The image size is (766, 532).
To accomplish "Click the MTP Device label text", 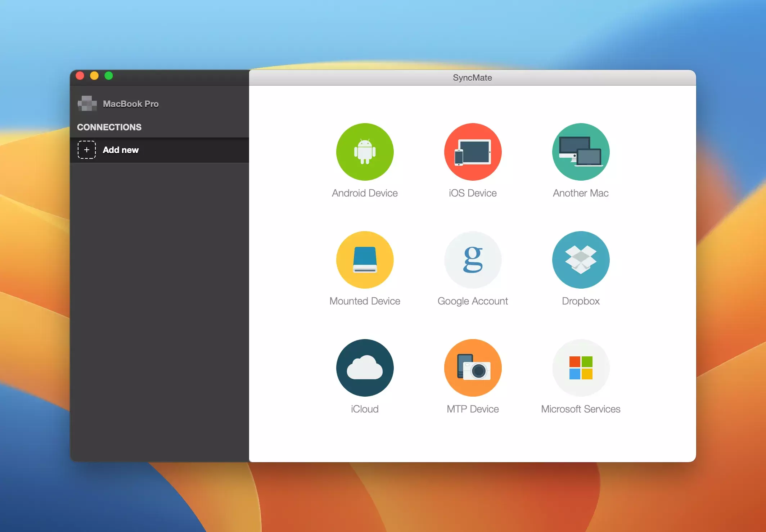I will click(473, 409).
